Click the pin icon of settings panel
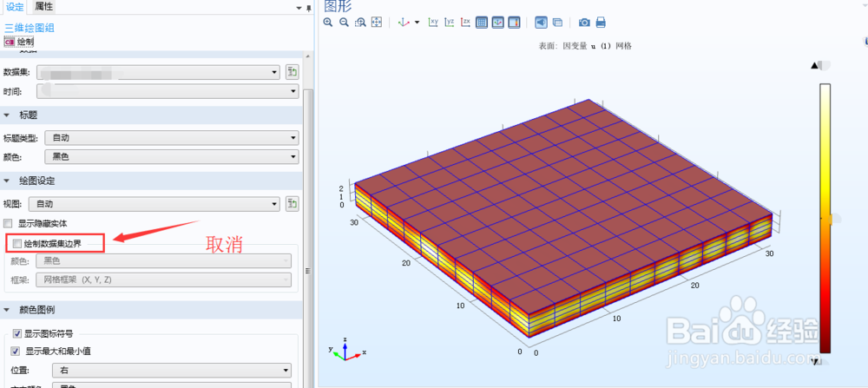Image resolution: width=868 pixels, height=388 pixels. 309,8
